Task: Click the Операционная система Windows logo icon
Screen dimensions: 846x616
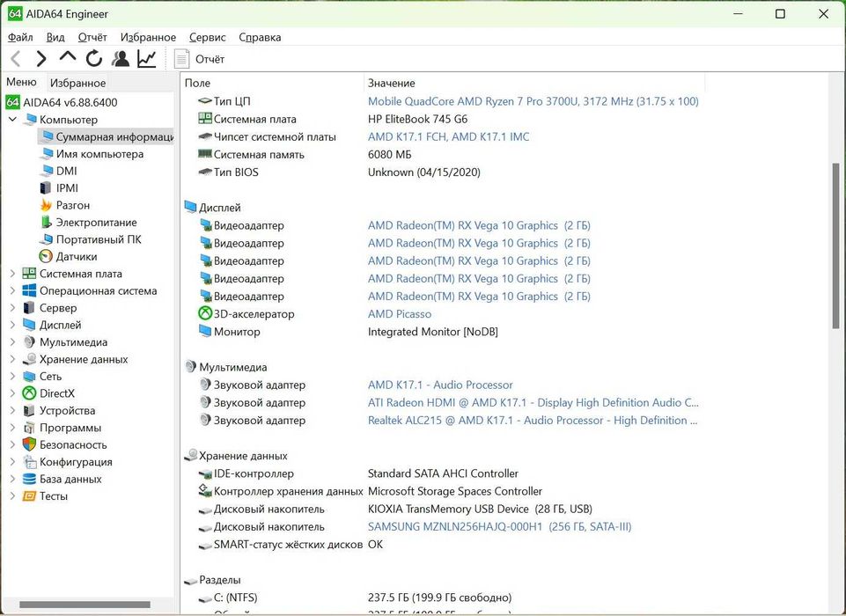Action: [x=29, y=290]
